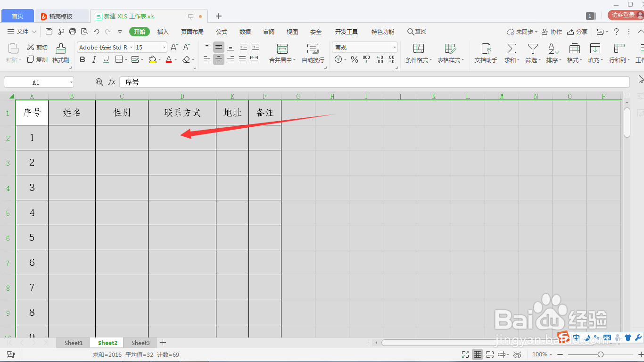Toggle eye protection mode in status bar

point(517,354)
